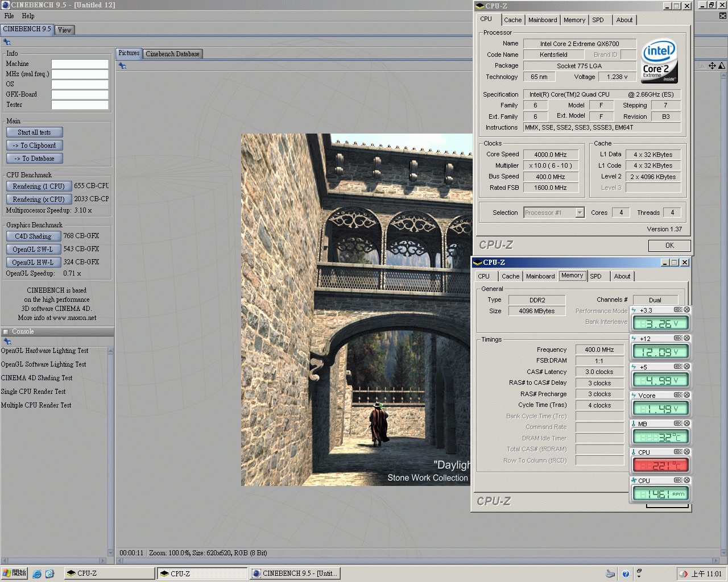Image resolution: width=728 pixels, height=582 pixels.
Task: Open About tab in CPU-Z memory window
Action: click(x=622, y=276)
